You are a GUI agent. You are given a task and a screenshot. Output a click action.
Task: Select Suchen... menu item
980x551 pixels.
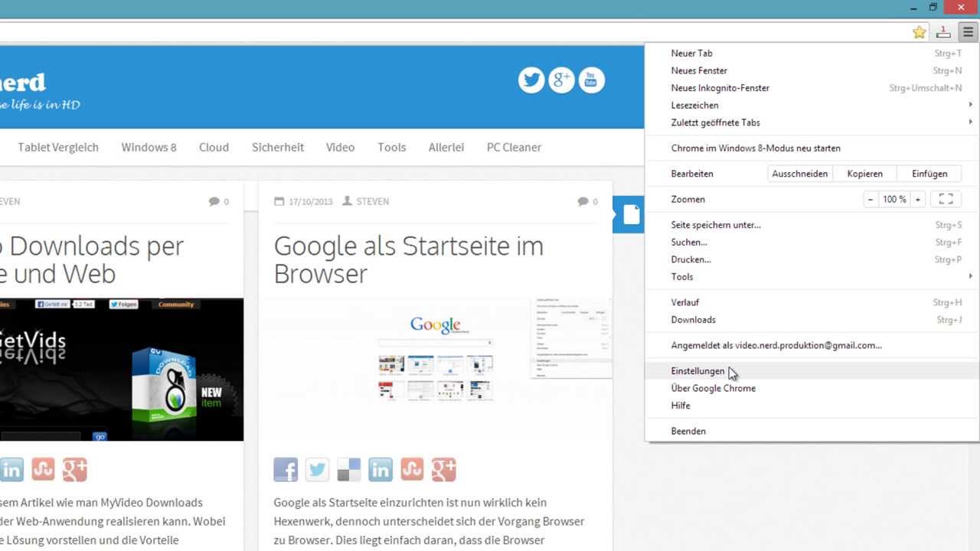(812, 242)
